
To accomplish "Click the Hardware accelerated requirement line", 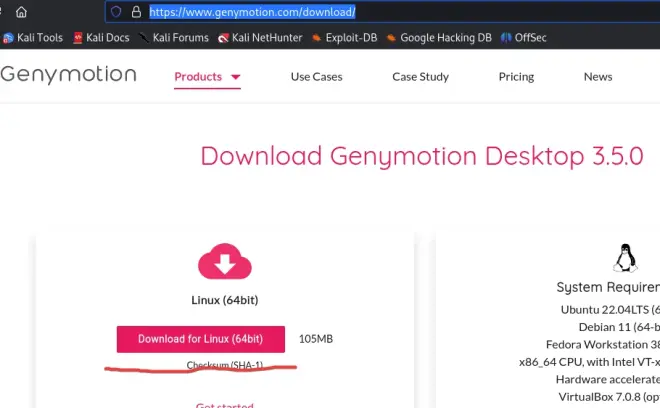I will (608, 379).
